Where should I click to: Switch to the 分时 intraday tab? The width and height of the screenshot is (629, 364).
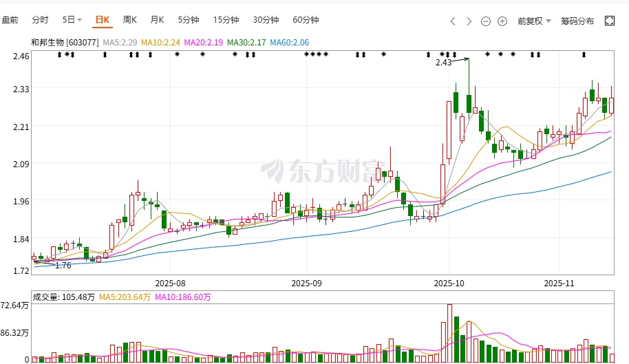[x=40, y=20]
